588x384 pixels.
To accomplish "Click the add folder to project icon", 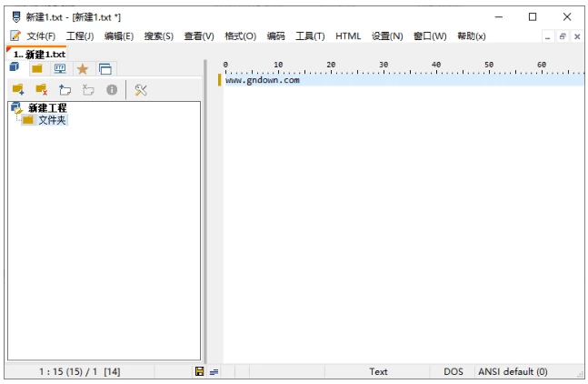I will pos(17,89).
